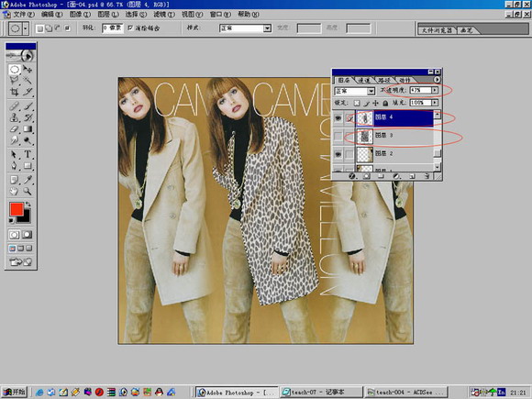Toggle lock image pixels brush icon
The height and width of the screenshot is (399, 532).
coord(366,103)
